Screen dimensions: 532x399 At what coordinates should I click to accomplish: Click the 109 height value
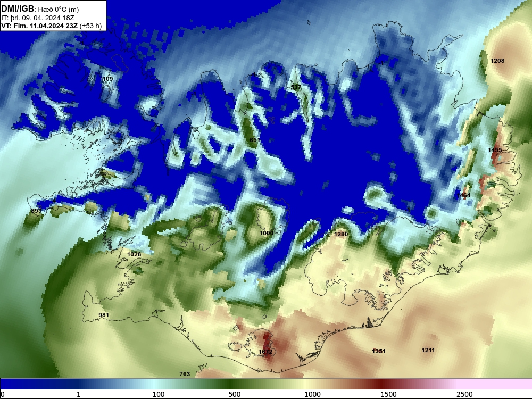click(x=107, y=79)
